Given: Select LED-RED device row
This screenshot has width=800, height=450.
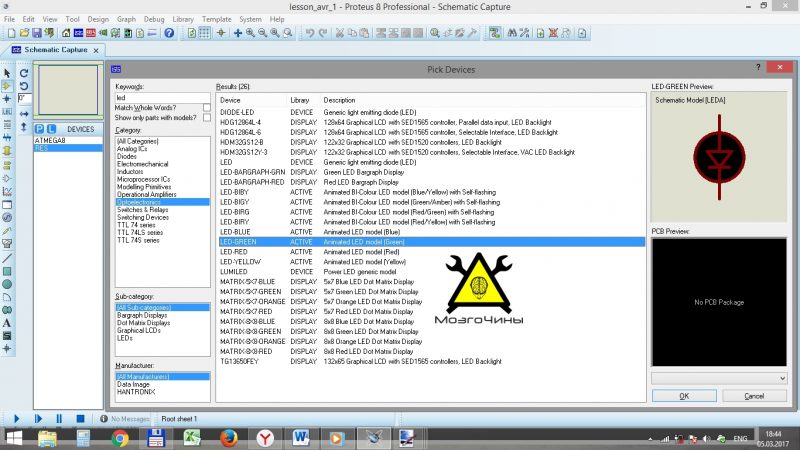Looking at the screenshot, I should pos(432,252).
